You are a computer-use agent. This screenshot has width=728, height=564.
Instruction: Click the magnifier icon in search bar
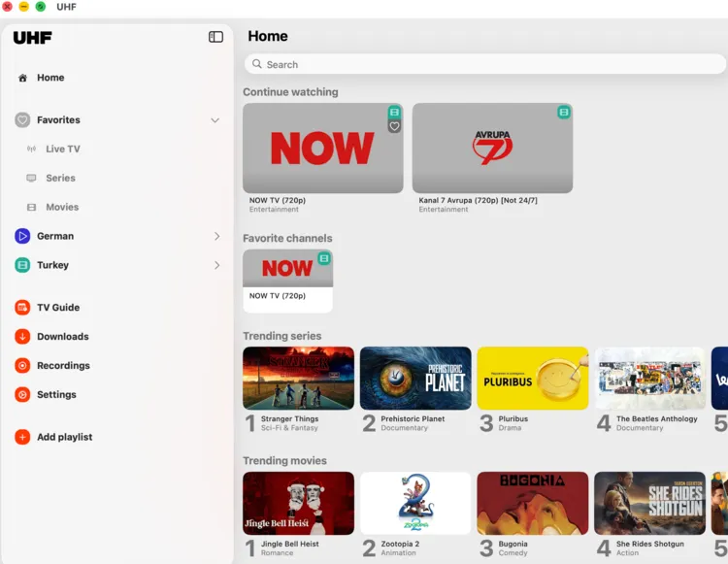pos(257,64)
